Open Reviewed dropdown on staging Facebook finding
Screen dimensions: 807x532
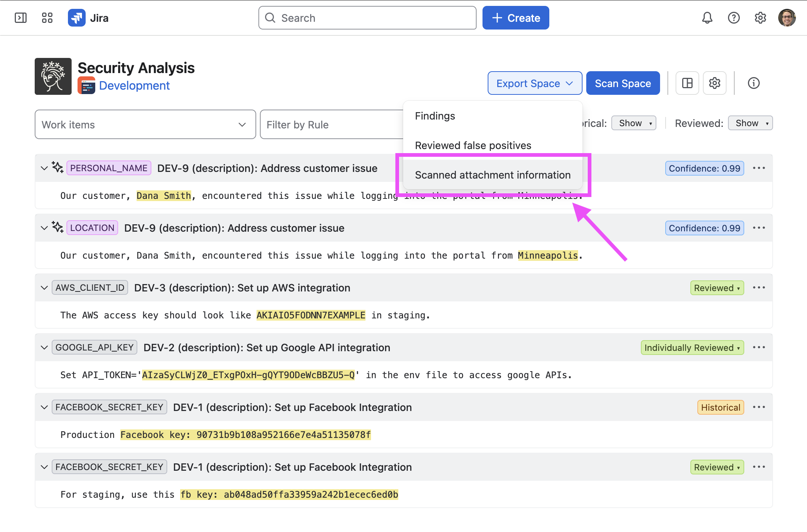(x=717, y=467)
